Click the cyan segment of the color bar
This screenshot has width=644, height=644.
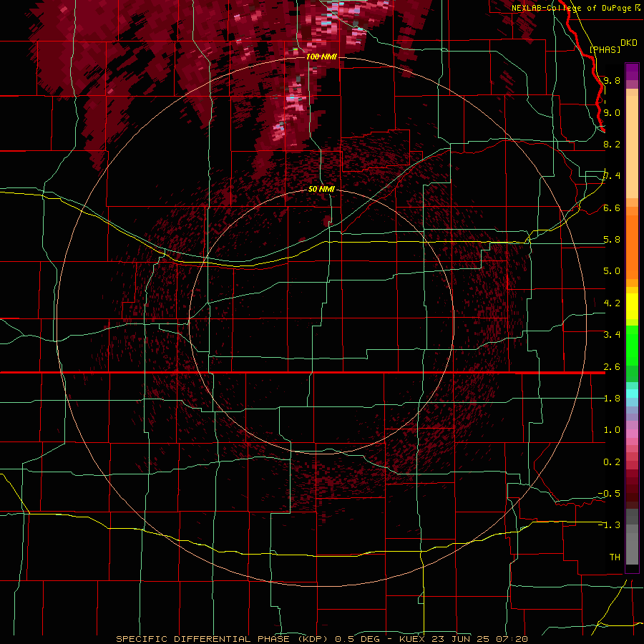632,394
